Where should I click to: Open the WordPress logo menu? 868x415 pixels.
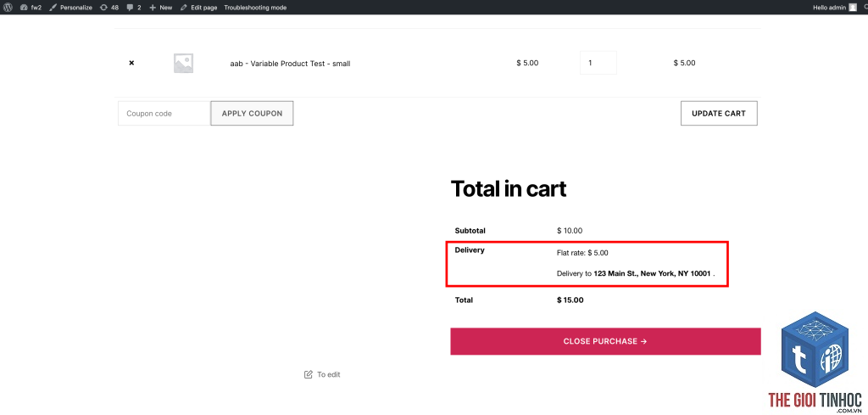[8, 8]
